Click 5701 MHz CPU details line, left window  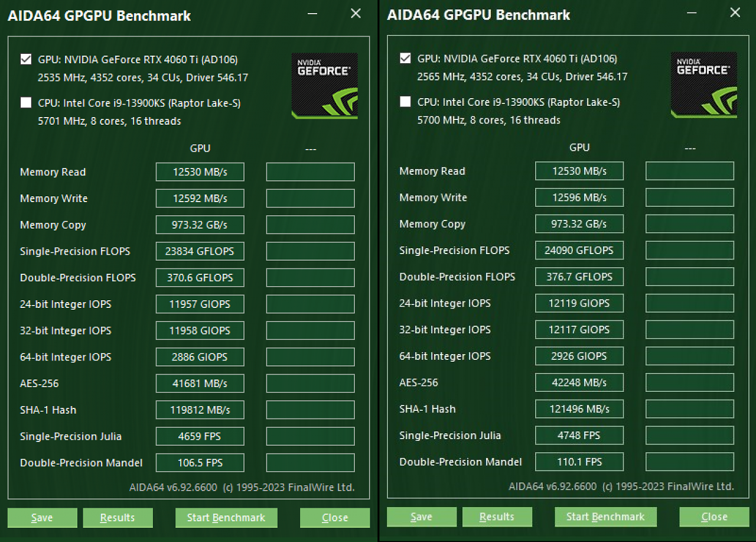[x=109, y=121]
